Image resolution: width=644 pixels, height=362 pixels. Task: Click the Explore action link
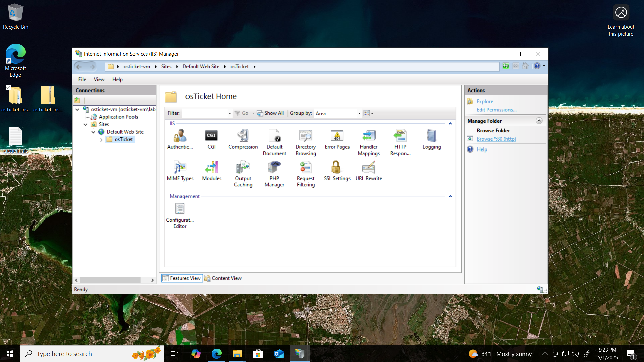[x=485, y=101]
